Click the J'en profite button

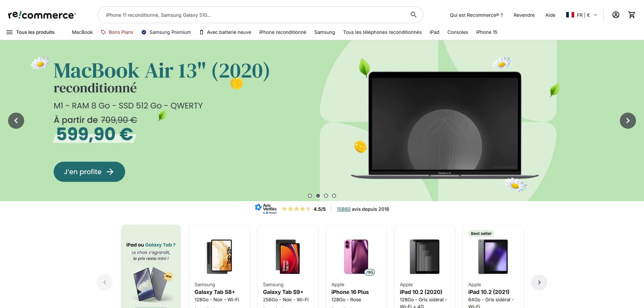89,172
